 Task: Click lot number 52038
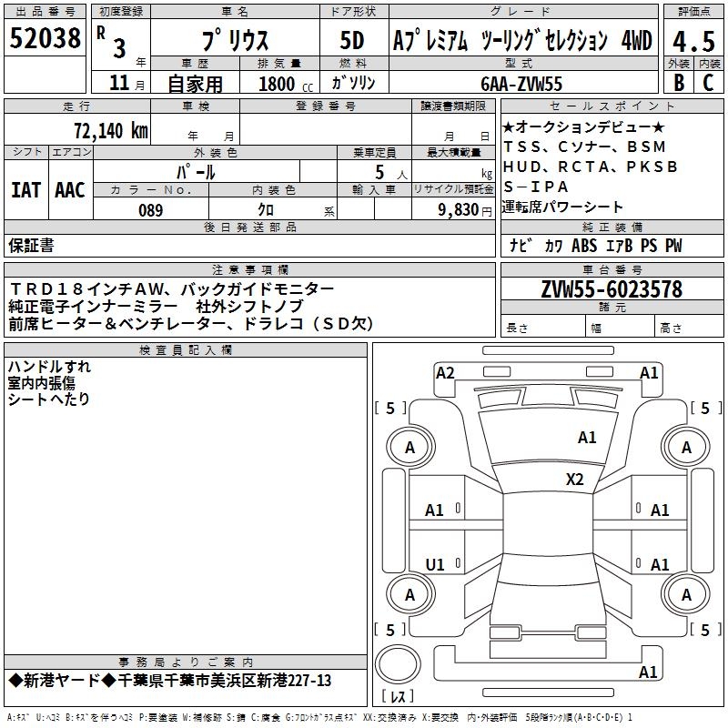tap(45, 37)
